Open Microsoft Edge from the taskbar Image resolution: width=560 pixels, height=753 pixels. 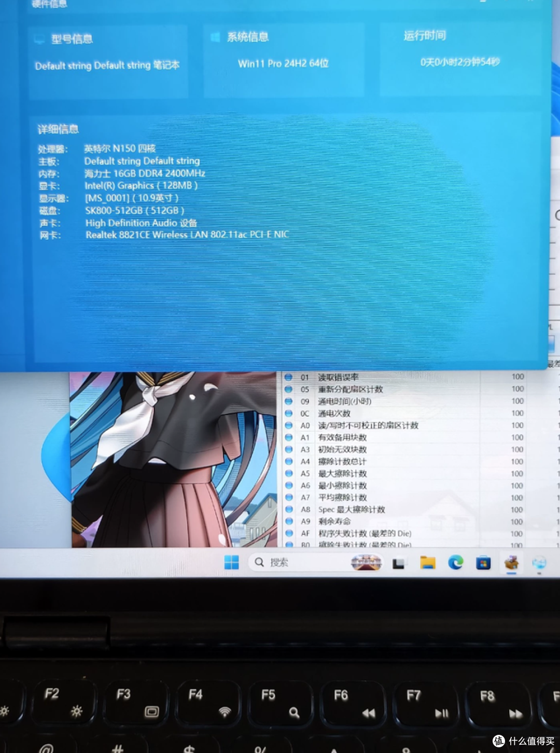(x=456, y=563)
